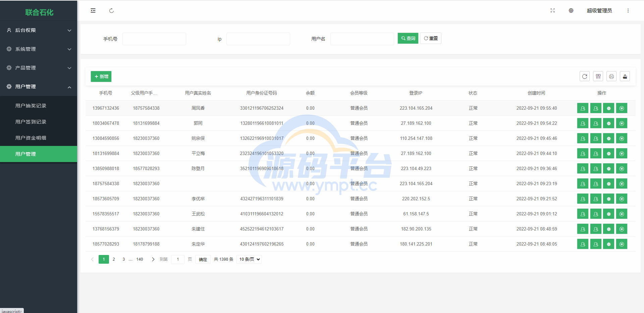Viewport: 644px width, 313px height.
Task: Click the print table icon
Action: pyautogui.click(x=611, y=76)
